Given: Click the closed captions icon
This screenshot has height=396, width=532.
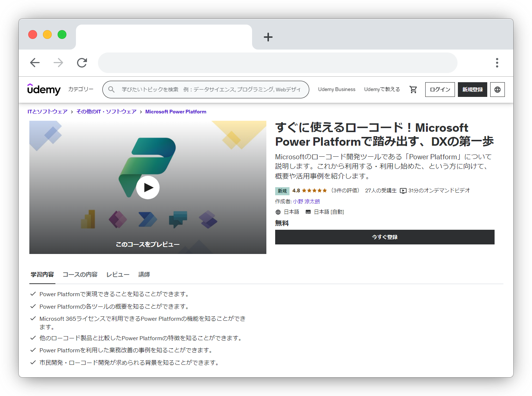Looking at the screenshot, I should 308,212.
